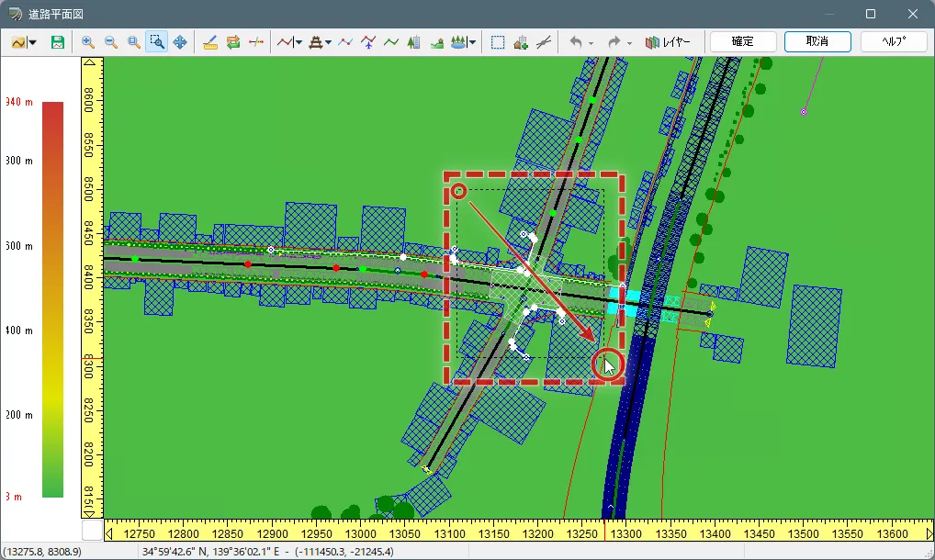The image size is (935, 560).
Task: Click the add building icon with plus
Action: (x=521, y=42)
